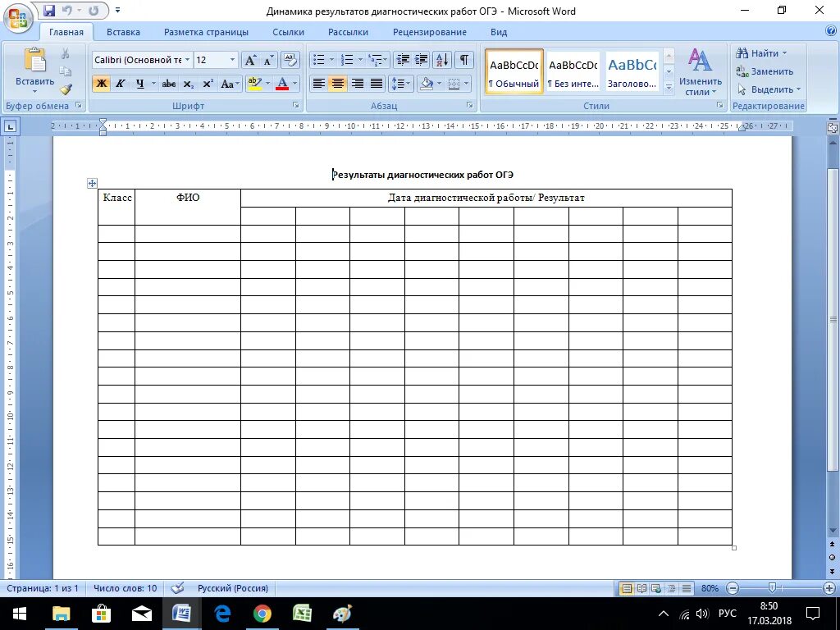
Task: Click the Найти button
Action: 761,53
